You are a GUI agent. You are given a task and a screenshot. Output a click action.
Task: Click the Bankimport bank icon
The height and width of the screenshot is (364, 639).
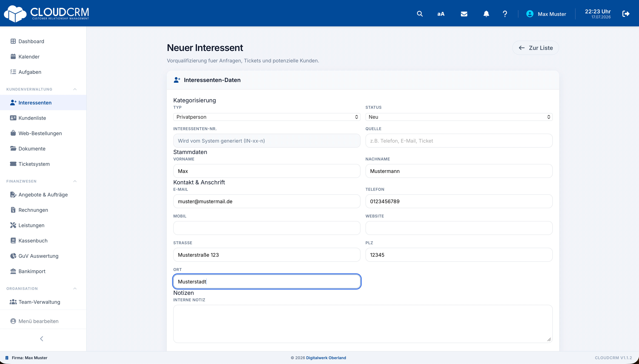click(13, 271)
